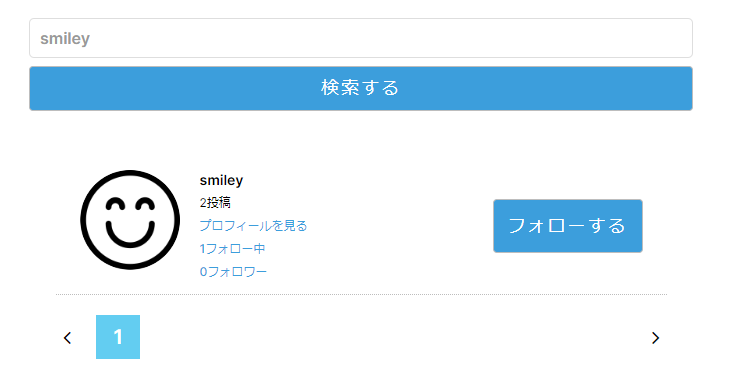Select the highlighted current page number
The image size is (750, 391).
tap(118, 337)
